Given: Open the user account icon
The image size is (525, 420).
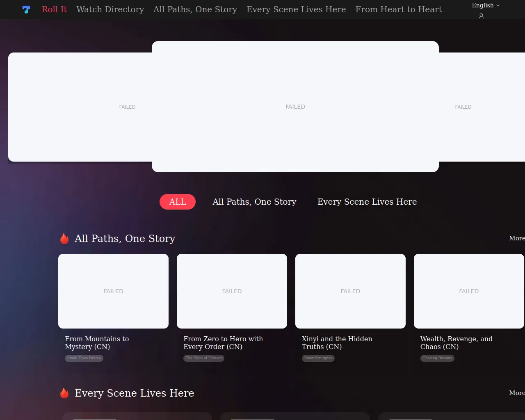Looking at the screenshot, I should 481,16.
